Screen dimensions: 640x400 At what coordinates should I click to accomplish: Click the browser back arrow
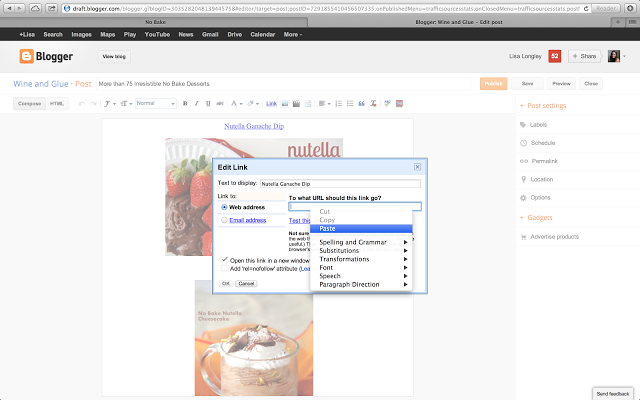[x=9, y=8]
